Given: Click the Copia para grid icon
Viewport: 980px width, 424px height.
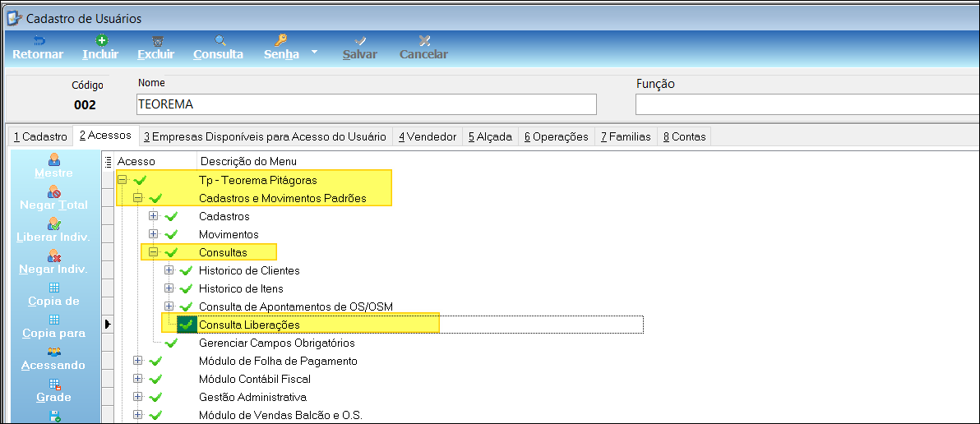Looking at the screenshot, I should click(53, 320).
